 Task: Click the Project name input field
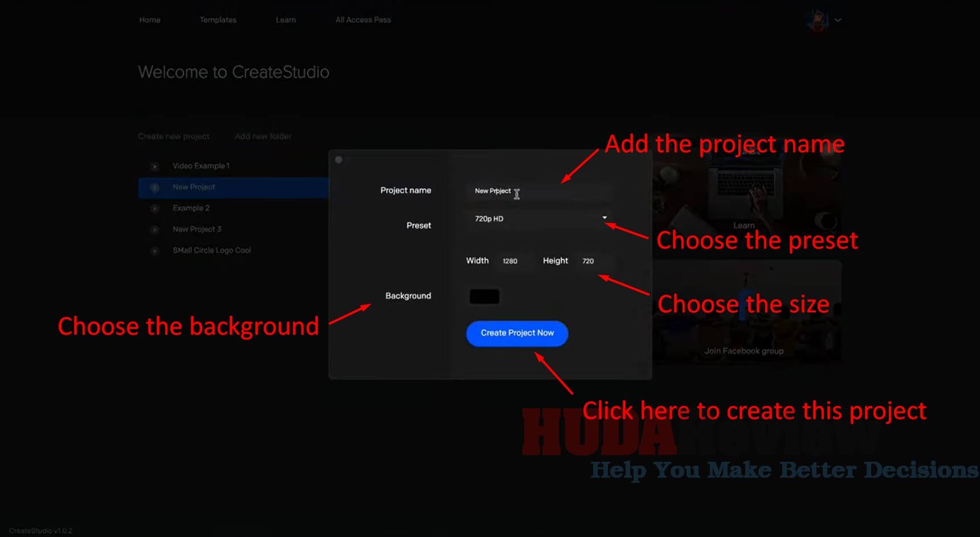pos(539,191)
